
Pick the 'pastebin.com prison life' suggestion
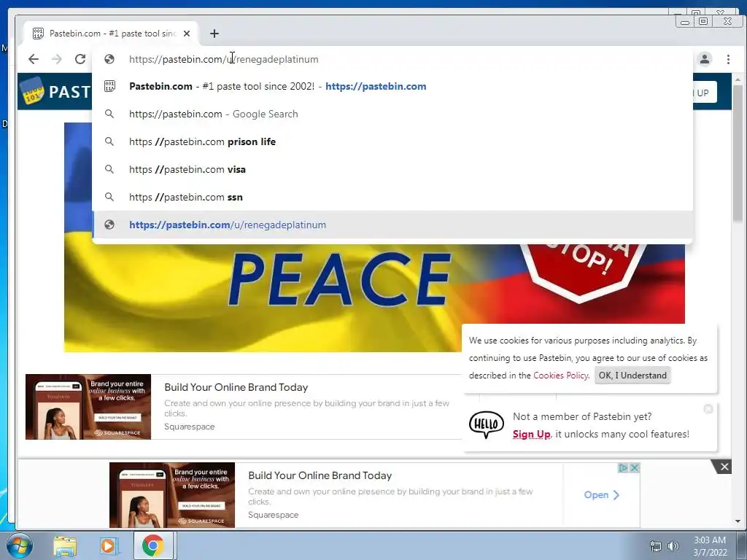(x=392, y=141)
